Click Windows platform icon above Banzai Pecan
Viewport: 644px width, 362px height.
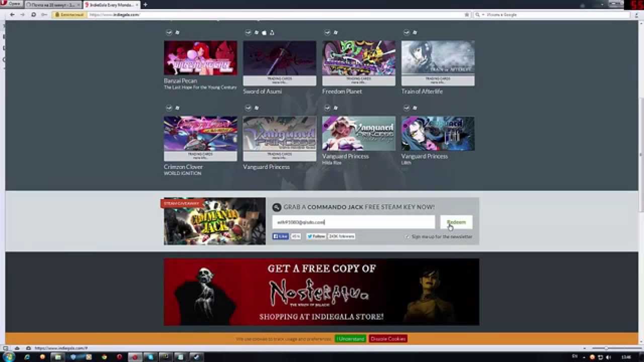(x=177, y=32)
